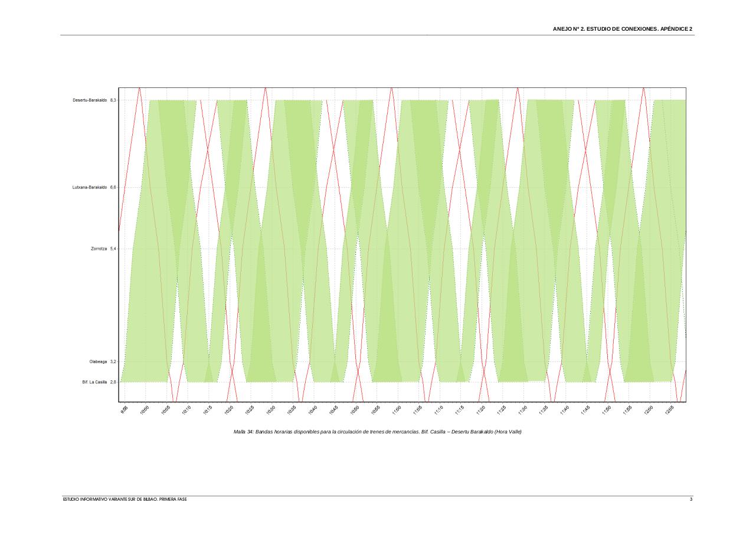Viewport: 756px width, 535px height.
Task: Click page number 3 in the footer
Action: tap(692, 500)
